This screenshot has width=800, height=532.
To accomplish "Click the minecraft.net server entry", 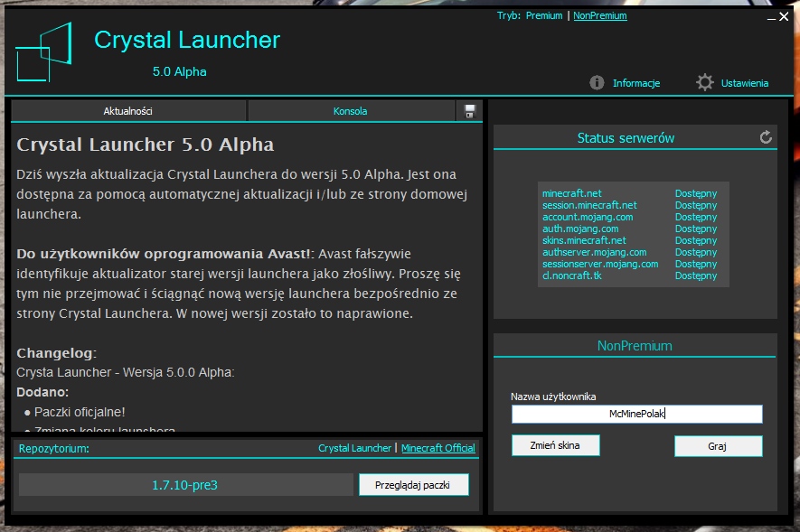I will pyautogui.click(x=572, y=193).
